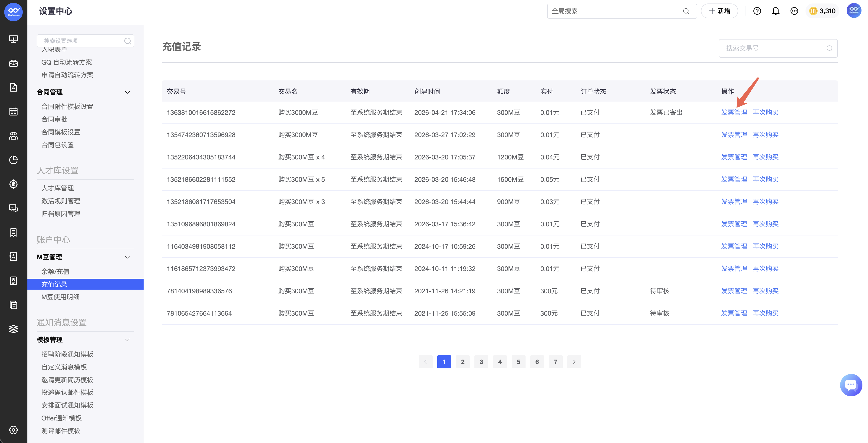This screenshot has width=868, height=443.
Task: Select M豆使用明细 in sidebar
Action: 60,297
